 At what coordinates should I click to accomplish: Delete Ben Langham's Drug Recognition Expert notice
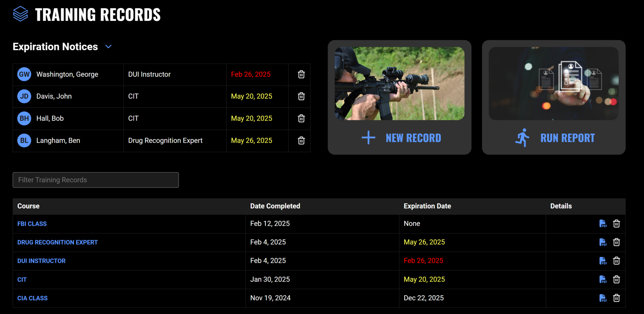(x=301, y=141)
